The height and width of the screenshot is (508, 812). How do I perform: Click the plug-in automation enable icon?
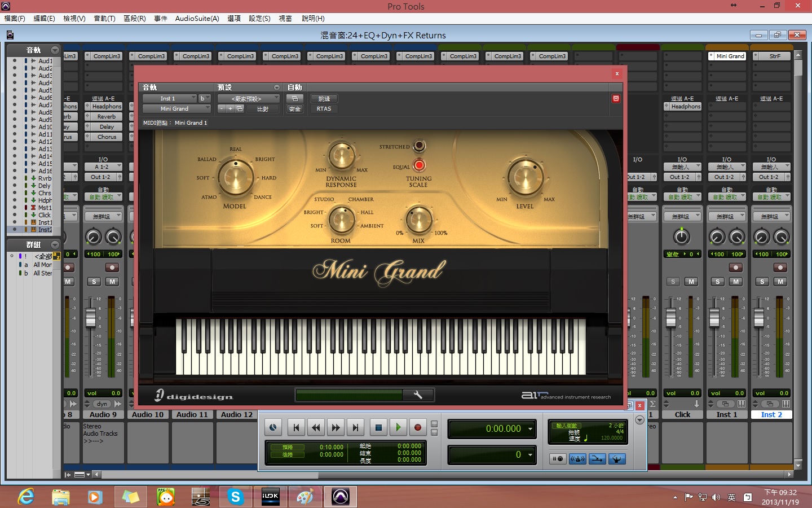pyautogui.click(x=294, y=98)
